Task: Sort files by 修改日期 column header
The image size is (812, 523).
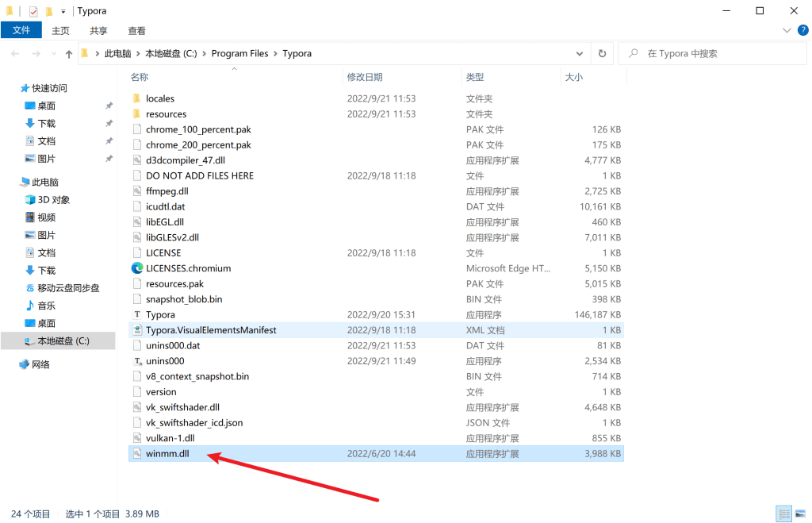Action: pos(365,77)
